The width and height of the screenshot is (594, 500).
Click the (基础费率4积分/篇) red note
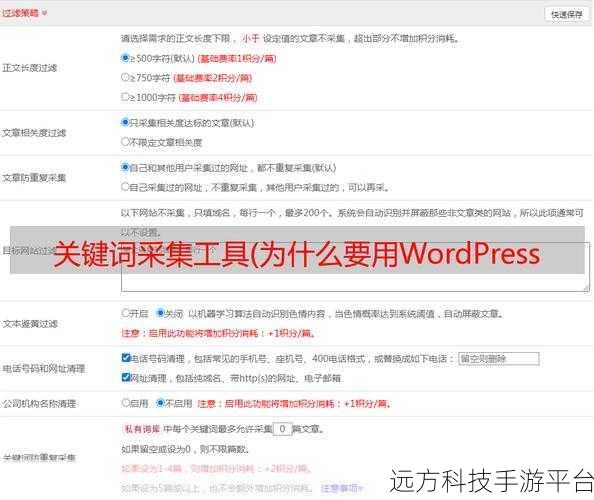(x=218, y=98)
